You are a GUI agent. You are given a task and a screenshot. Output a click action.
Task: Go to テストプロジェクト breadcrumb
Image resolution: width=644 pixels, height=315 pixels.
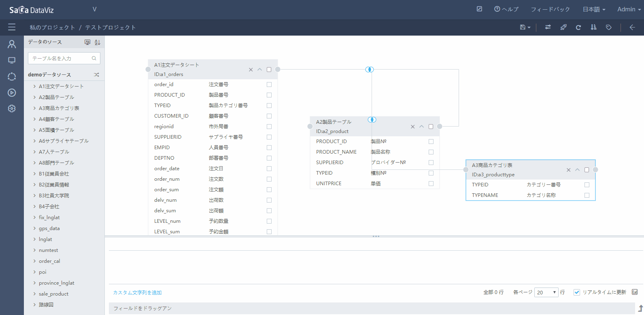click(110, 27)
